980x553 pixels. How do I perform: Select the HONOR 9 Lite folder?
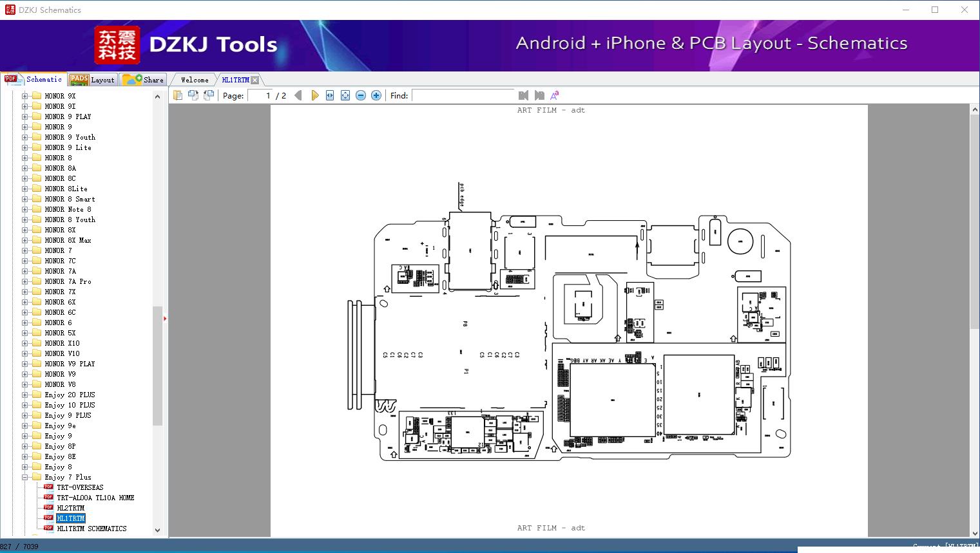(x=68, y=147)
